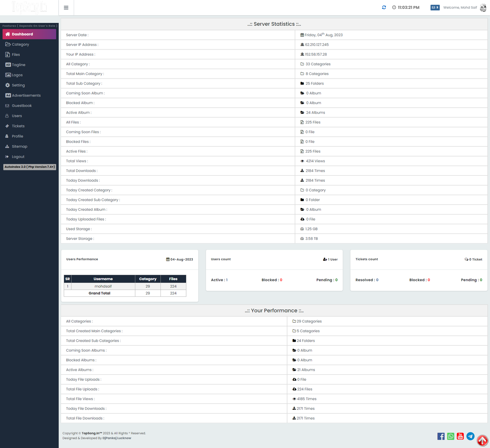Click the DjPankaj Lucknow developer link

pos(117,438)
